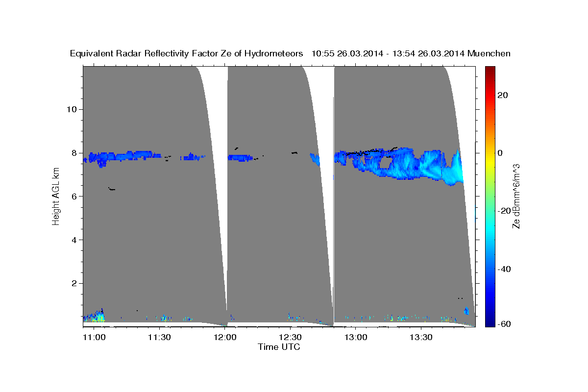Click the date range text "10:55 26.03.2014 - 13:54 26.03.2014 Muenchen"
This screenshot has height=392, width=588.
click(411, 53)
